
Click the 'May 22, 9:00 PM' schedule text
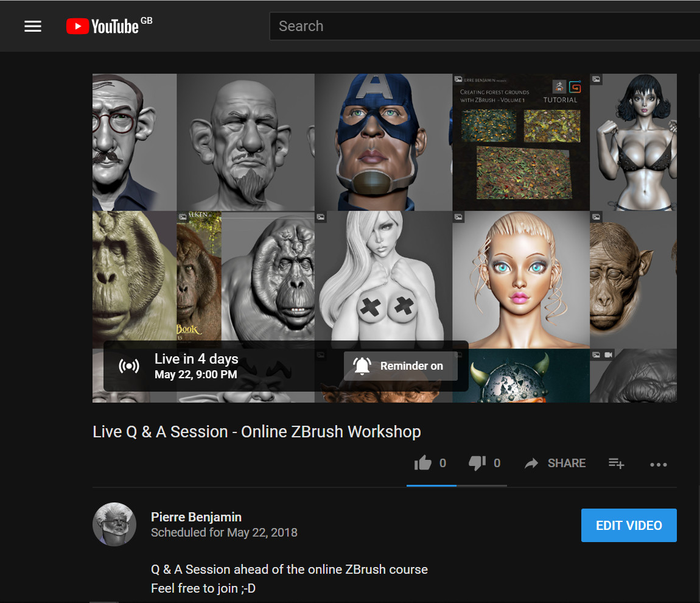tap(195, 375)
